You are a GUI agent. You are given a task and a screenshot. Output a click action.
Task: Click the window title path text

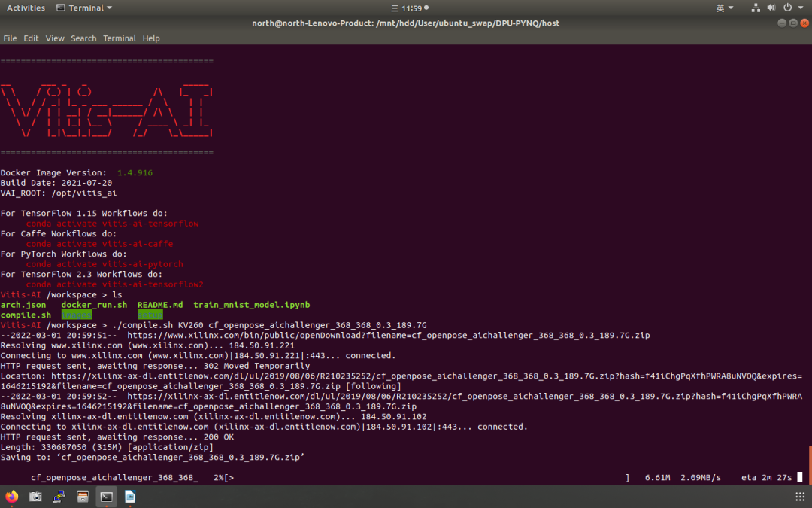tap(405, 23)
